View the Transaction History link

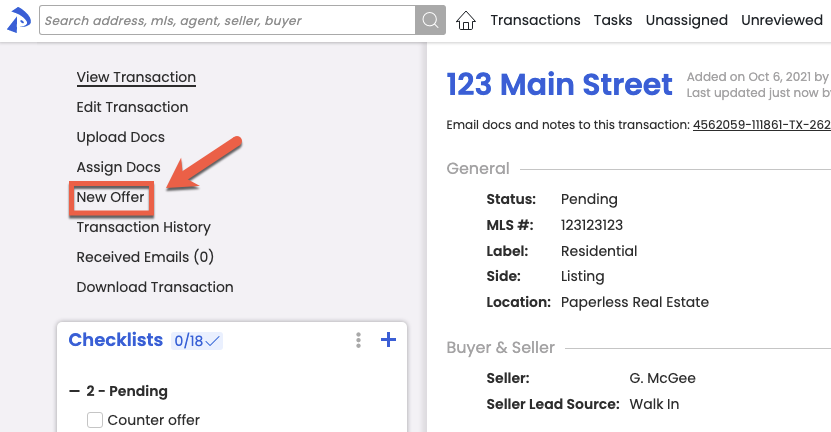[x=143, y=227]
